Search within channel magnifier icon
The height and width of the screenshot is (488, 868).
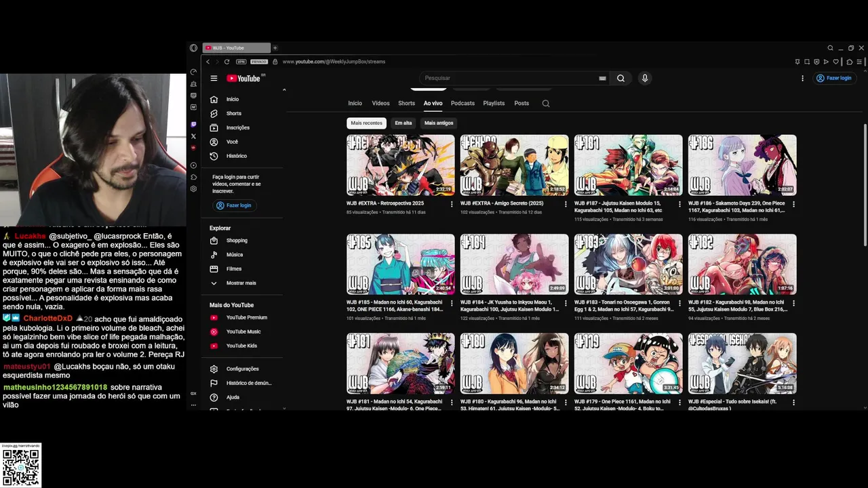pyautogui.click(x=546, y=104)
